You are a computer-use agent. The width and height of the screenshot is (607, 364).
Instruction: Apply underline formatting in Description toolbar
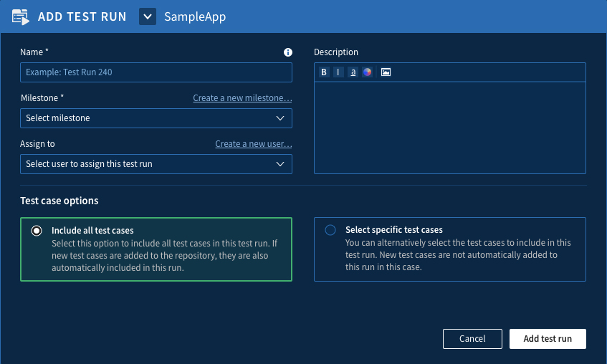(x=353, y=72)
